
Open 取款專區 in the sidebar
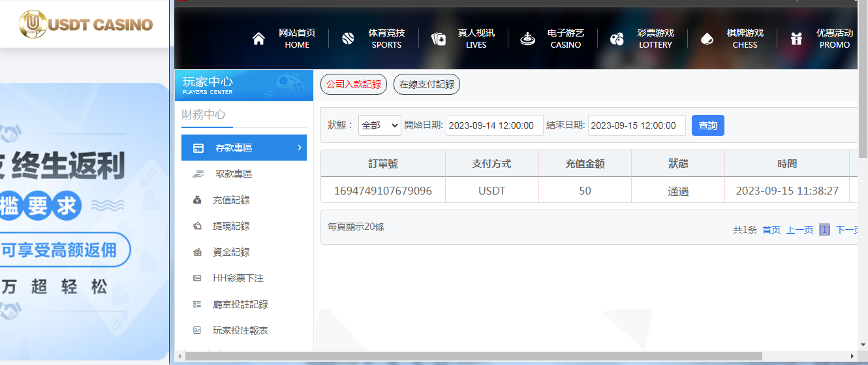pyautogui.click(x=234, y=174)
